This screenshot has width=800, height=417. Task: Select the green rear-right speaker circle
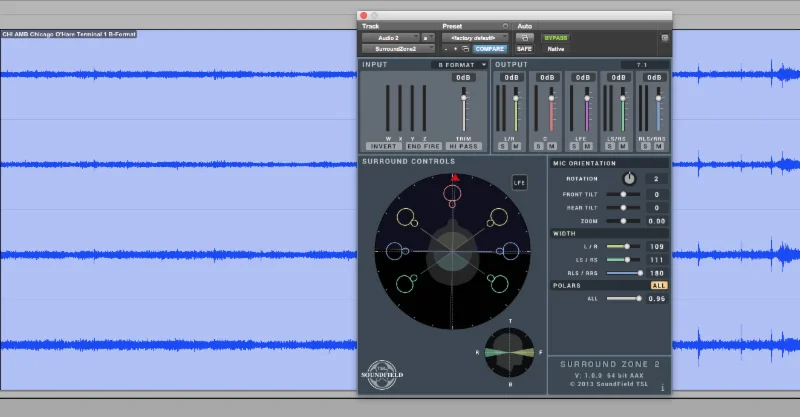click(x=499, y=284)
